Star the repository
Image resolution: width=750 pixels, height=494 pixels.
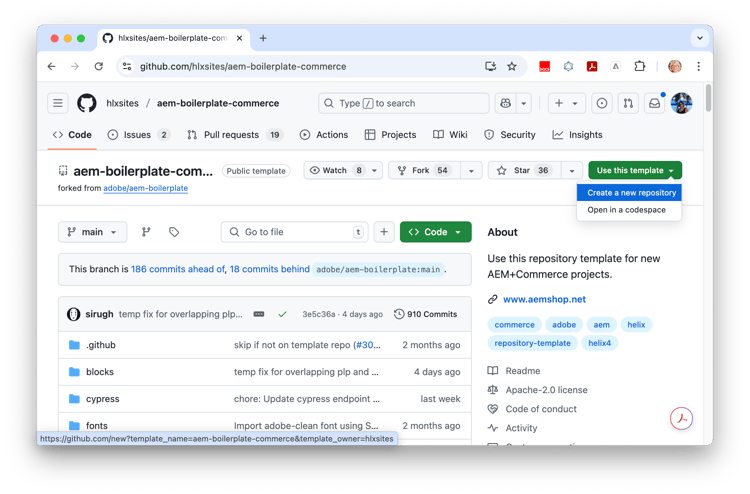pos(525,170)
